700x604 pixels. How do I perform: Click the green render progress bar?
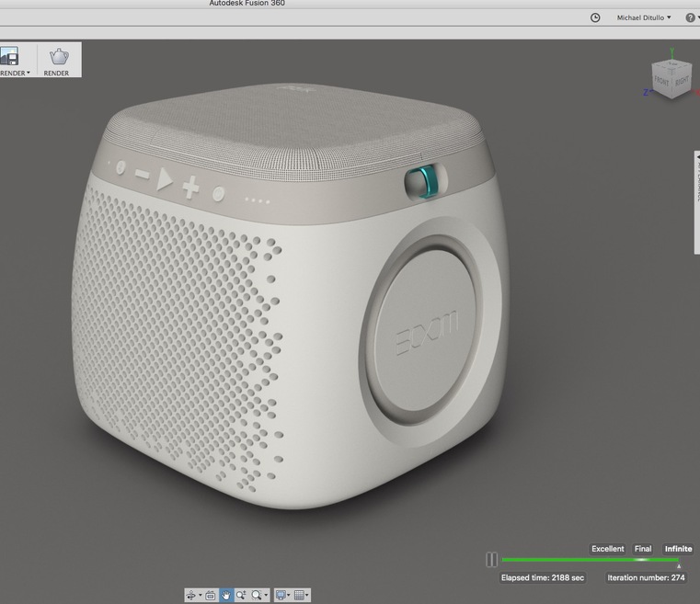[x=591, y=559]
